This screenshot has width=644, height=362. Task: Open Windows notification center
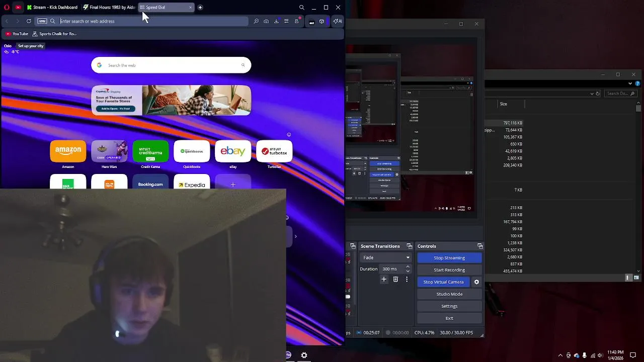pos(634,355)
